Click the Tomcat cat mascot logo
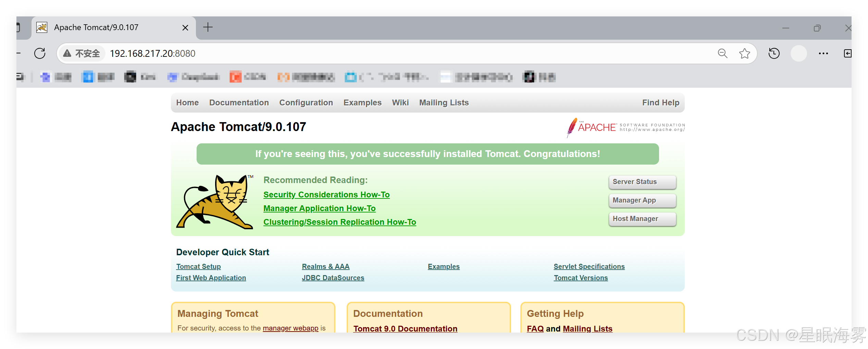The width and height of the screenshot is (868, 349). 215,202
